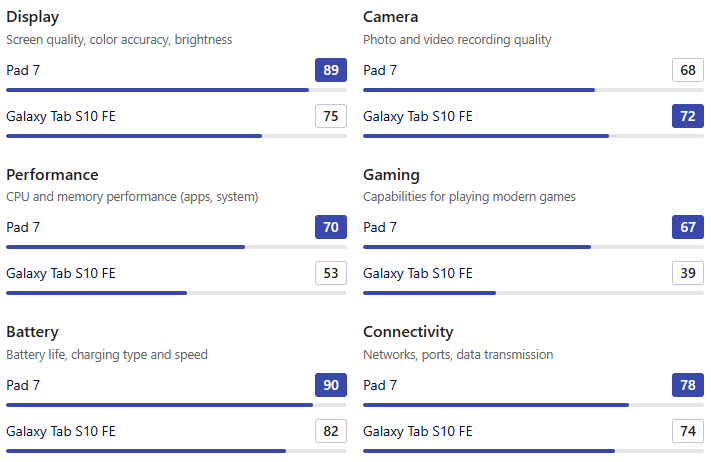Viewport: 711px width, 462px height.
Task: Click Galaxy Tab S10 FE Display score 75
Action: tap(331, 116)
